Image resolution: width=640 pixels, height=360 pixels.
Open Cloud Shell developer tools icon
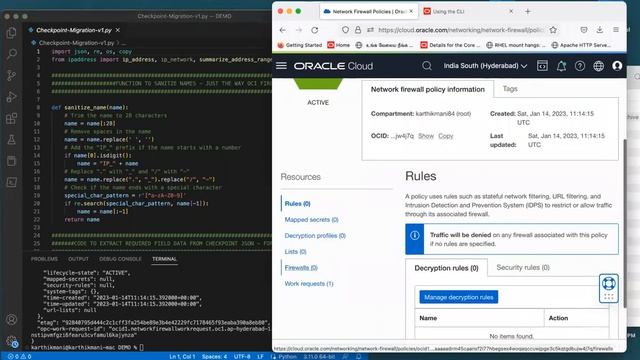[542, 66]
